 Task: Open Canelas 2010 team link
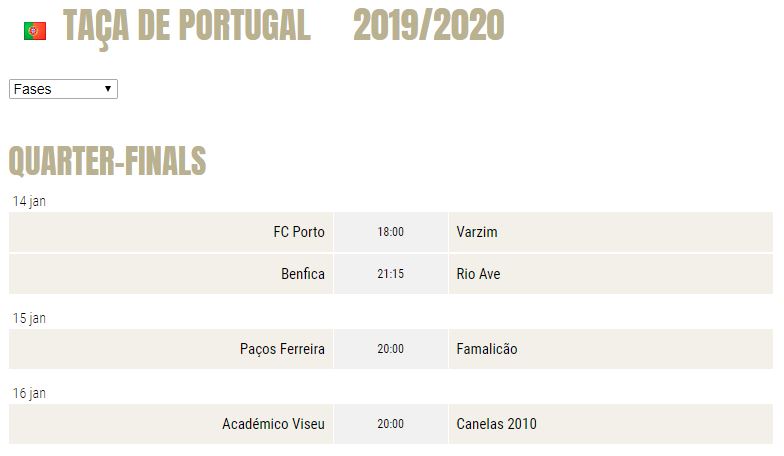click(496, 424)
